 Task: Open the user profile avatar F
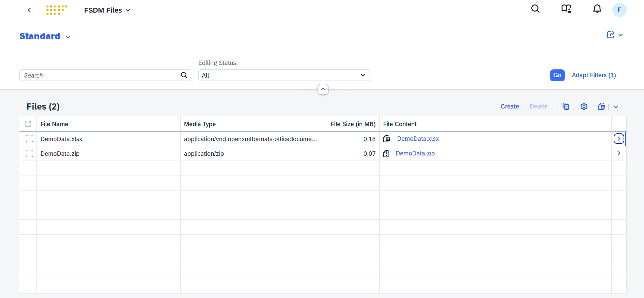coord(619,10)
